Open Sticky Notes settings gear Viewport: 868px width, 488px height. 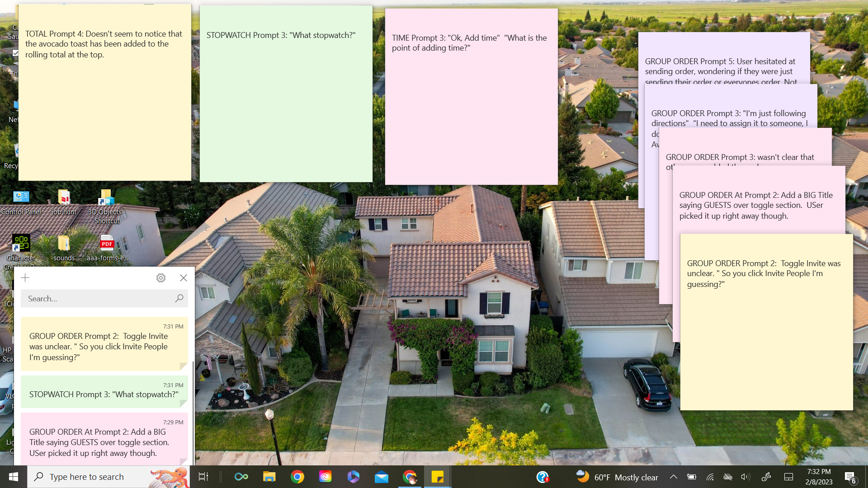pyautogui.click(x=161, y=278)
